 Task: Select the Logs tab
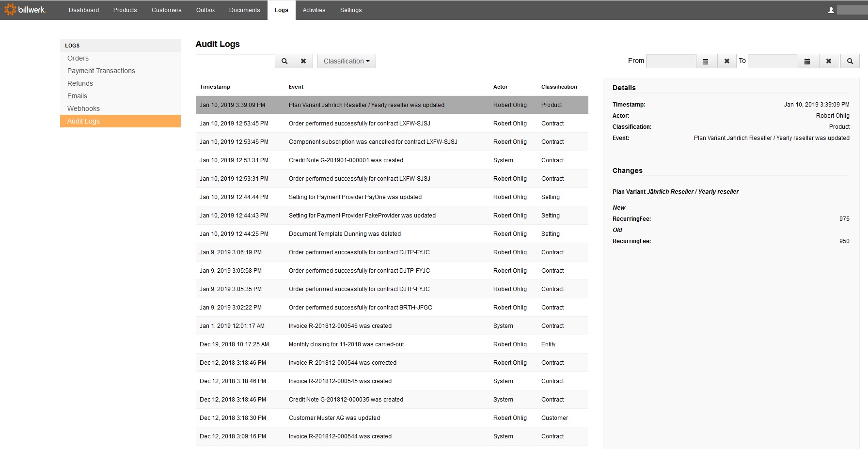[282, 10]
